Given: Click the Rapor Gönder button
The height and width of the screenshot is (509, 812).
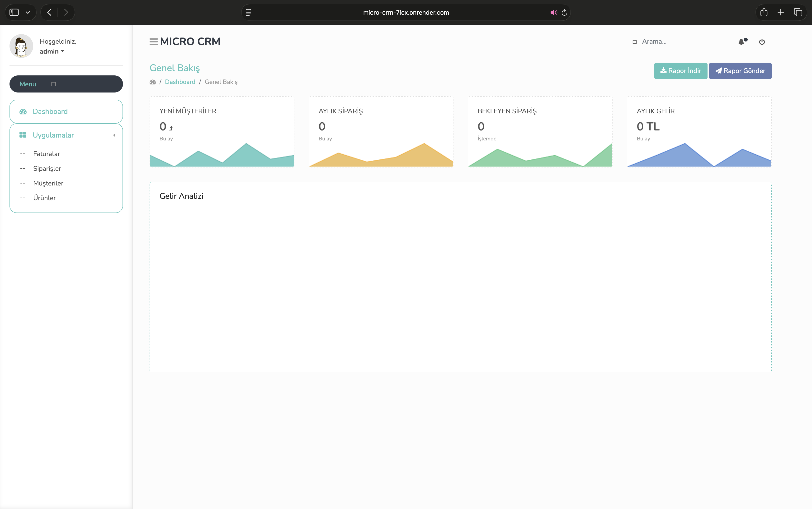Looking at the screenshot, I should pos(740,71).
